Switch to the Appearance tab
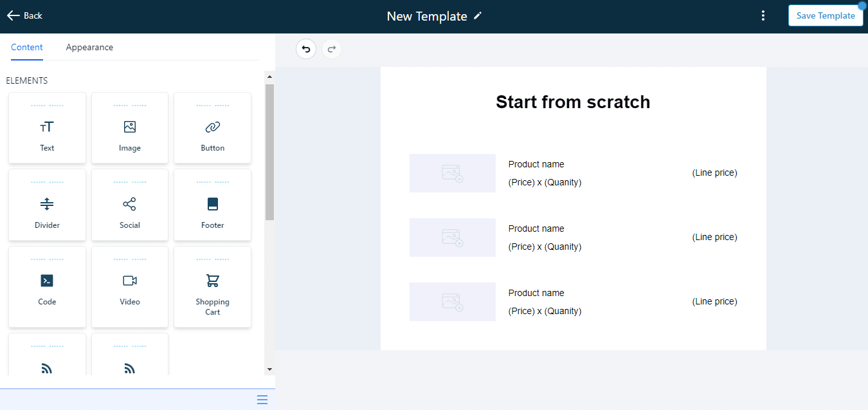This screenshot has width=868, height=410. [89, 47]
